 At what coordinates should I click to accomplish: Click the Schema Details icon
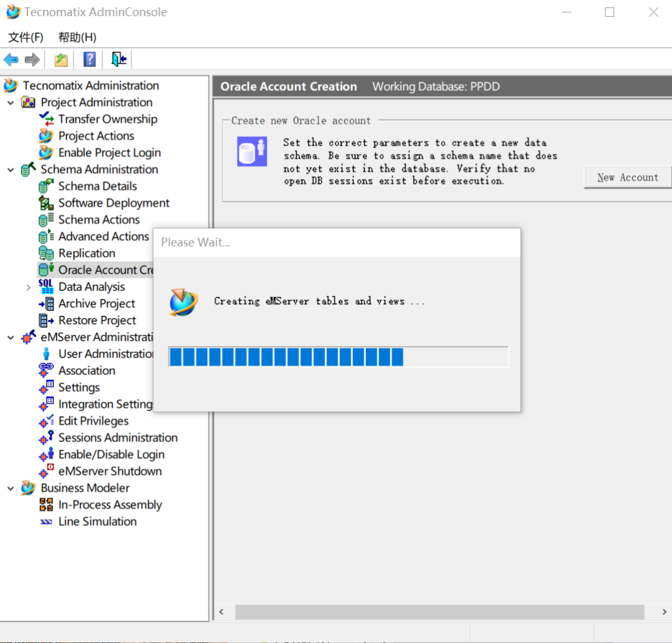46,186
